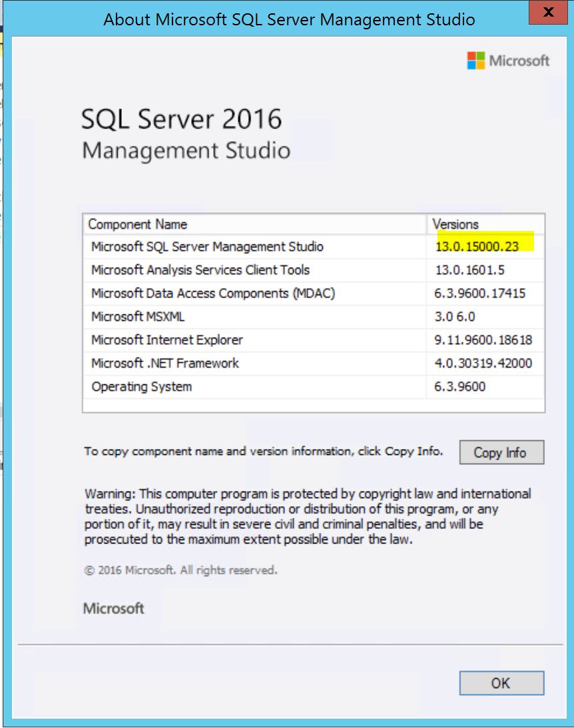Click version value 13.0.15000.23
The height and width of the screenshot is (728, 574).
pyautogui.click(x=477, y=246)
